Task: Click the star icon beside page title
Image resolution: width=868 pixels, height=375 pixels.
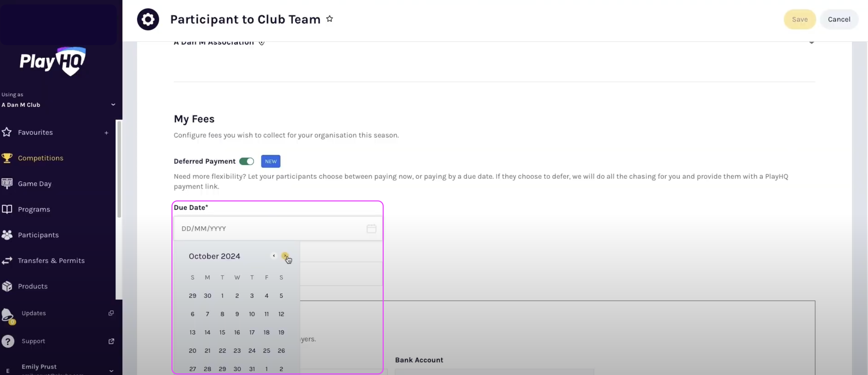Action: coord(329,19)
